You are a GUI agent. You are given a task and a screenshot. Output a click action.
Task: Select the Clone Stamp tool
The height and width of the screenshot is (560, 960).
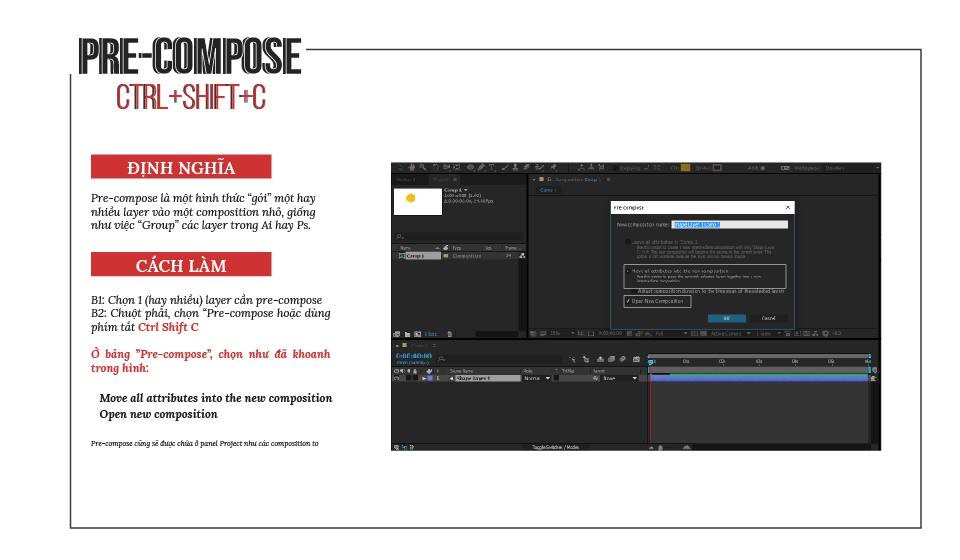pos(515,167)
